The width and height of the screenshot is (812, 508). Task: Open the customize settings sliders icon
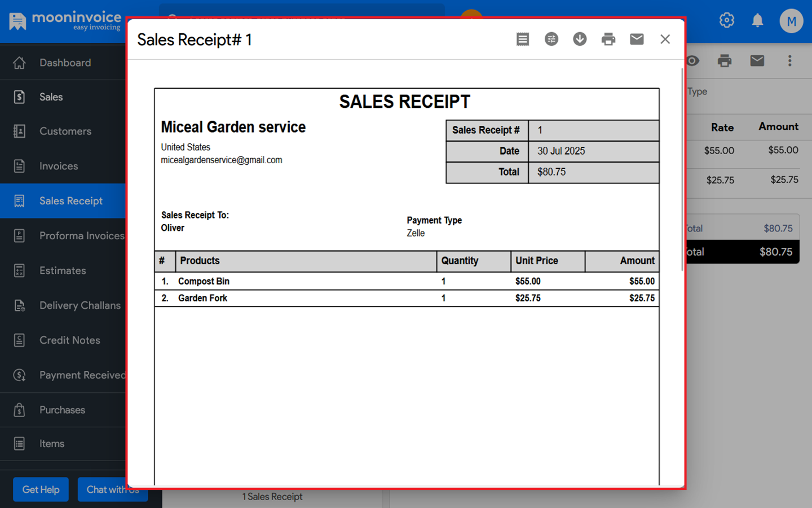click(551, 39)
